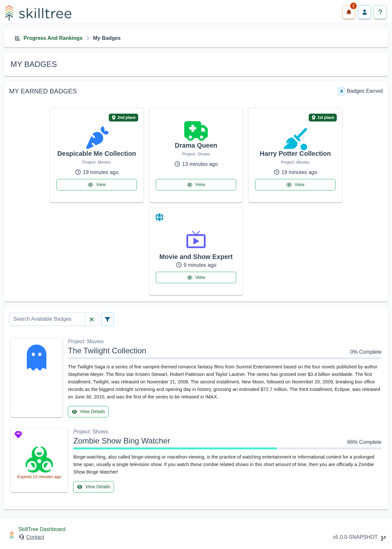The height and width of the screenshot is (549, 392).
Task: View the Movie and Show Expert badge
Action: 196,277
